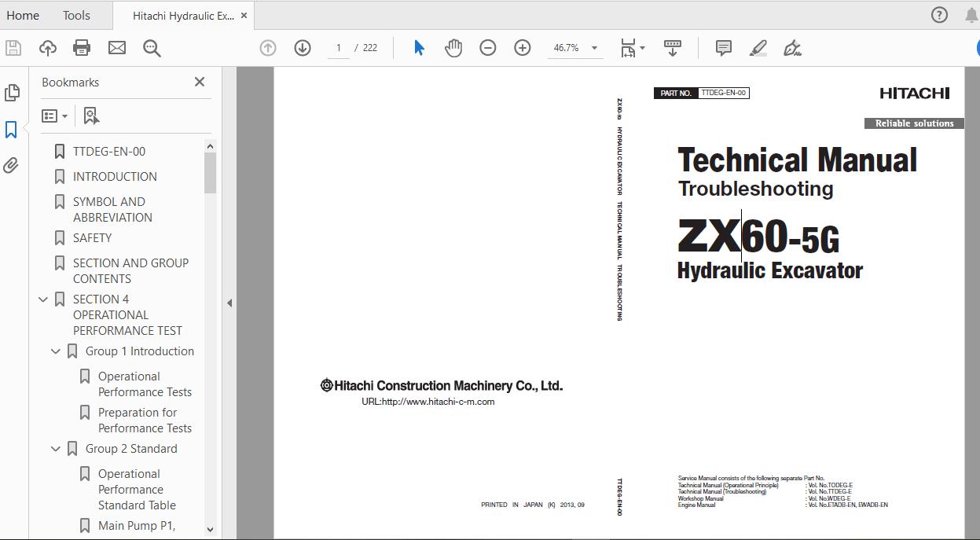
Task: Open Preparation for Performance Tests bookmark
Action: pyautogui.click(x=145, y=420)
